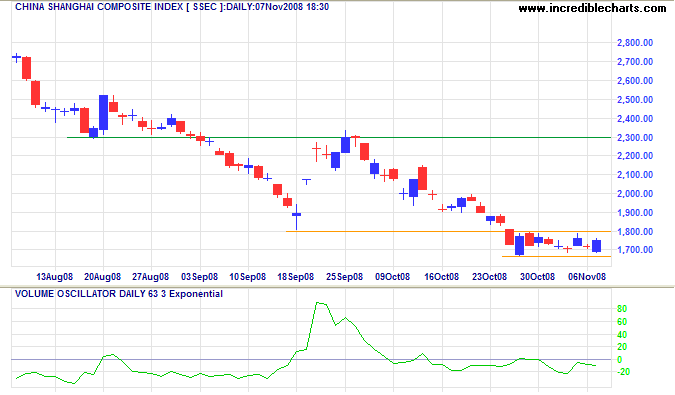Screen dimensions: 675x395
Task: Click the www.incrediblecharts.com watermark text
Action: pyautogui.click(x=592, y=8)
